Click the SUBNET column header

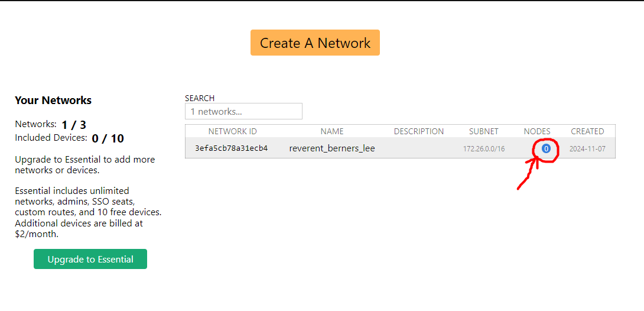pos(484,131)
